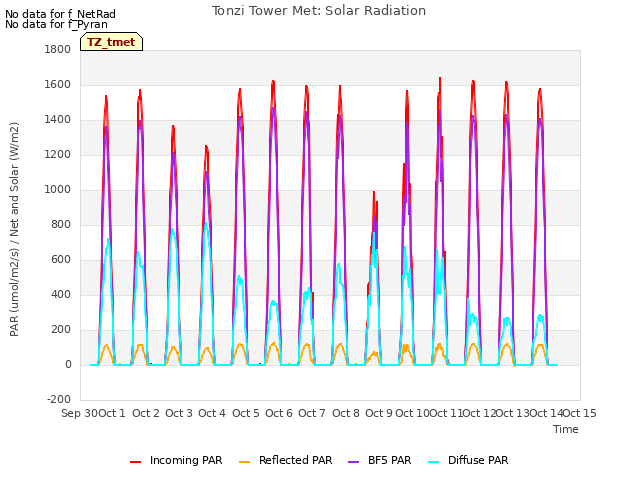640x480 pixels.
Task: Click the 1800 y-axis tick label
Action: [x=58, y=49]
